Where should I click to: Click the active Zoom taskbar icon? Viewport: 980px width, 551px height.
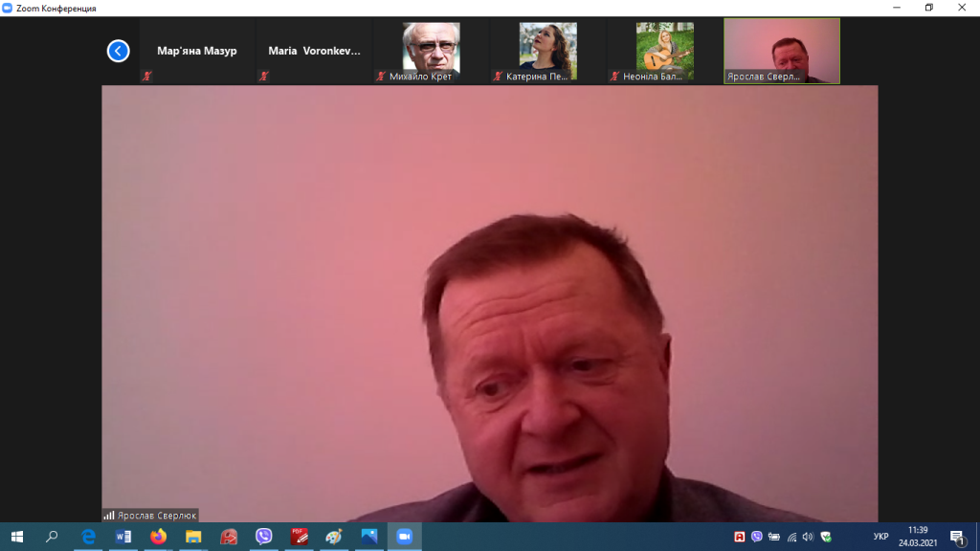coord(405,537)
